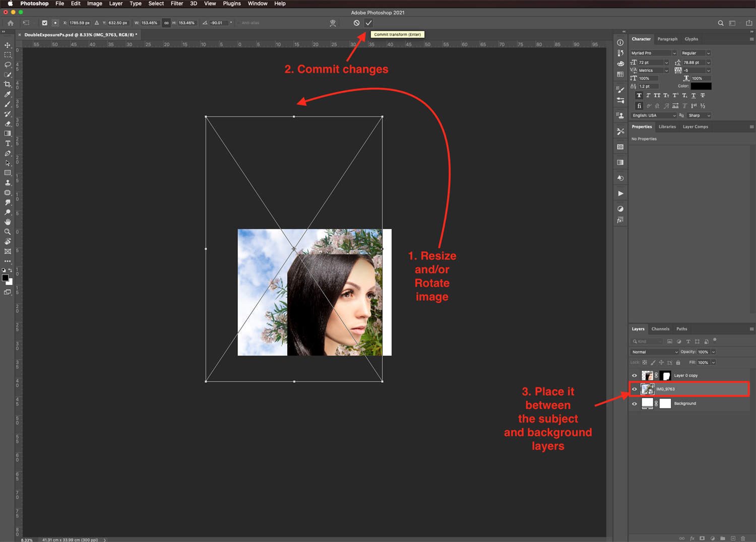Open the Plugins menu

coord(232,4)
